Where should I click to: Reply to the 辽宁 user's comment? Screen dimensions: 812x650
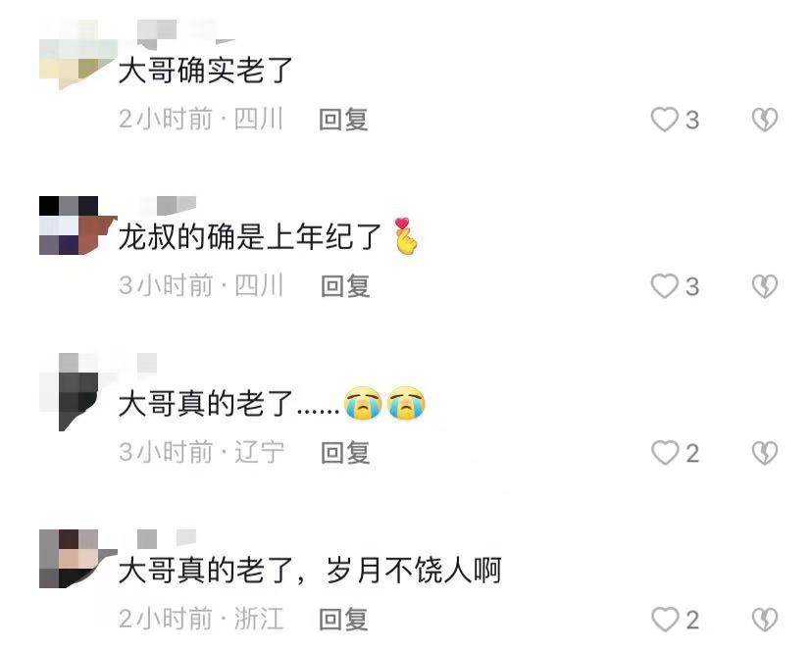tap(345, 453)
